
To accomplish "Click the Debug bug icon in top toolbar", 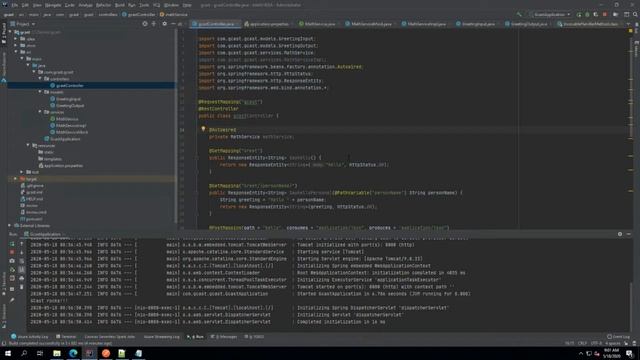I will [587, 14].
